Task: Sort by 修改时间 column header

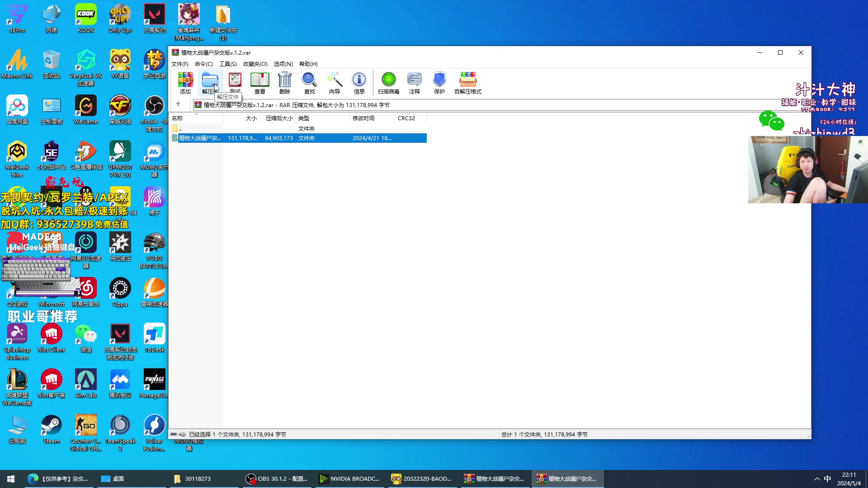Action: (x=363, y=118)
